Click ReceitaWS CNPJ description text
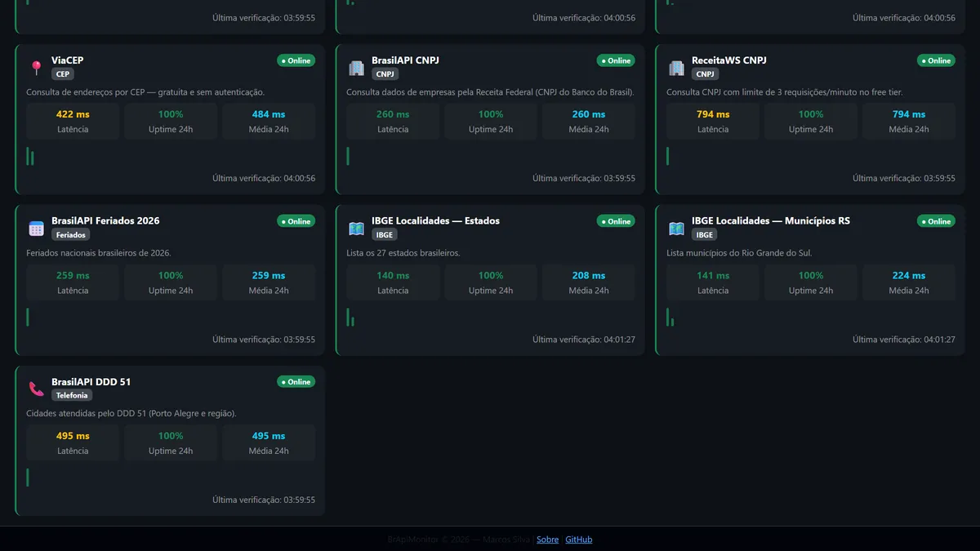Screen dimensions: 980x551 (785, 92)
